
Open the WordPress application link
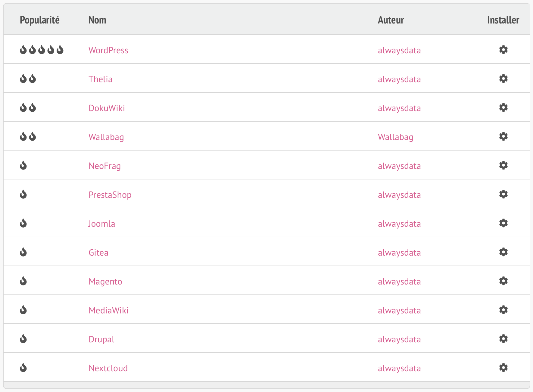click(x=108, y=50)
